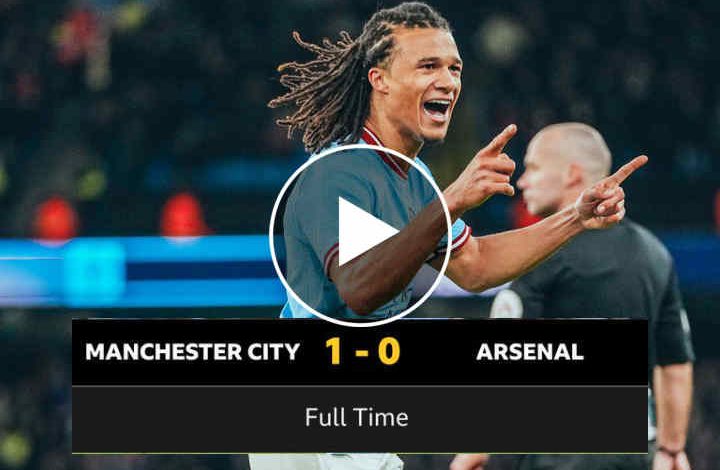Click the blue LED advertising board
Viewport: 720px width, 470px height.
point(138,272)
